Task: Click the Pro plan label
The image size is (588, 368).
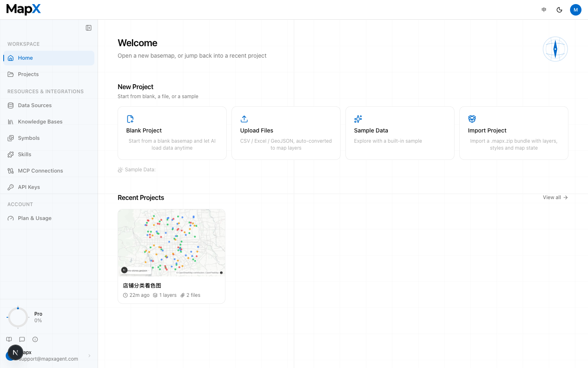Action: (38, 314)
